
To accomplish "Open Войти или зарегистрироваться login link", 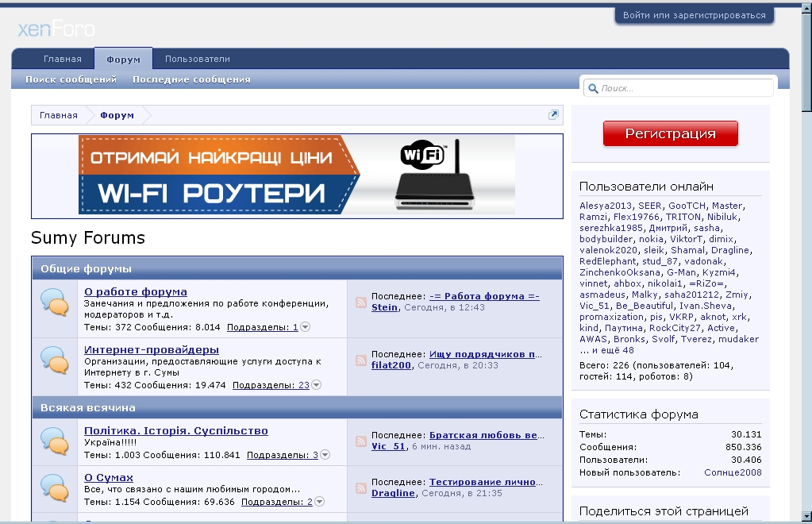I will [694, 15].
